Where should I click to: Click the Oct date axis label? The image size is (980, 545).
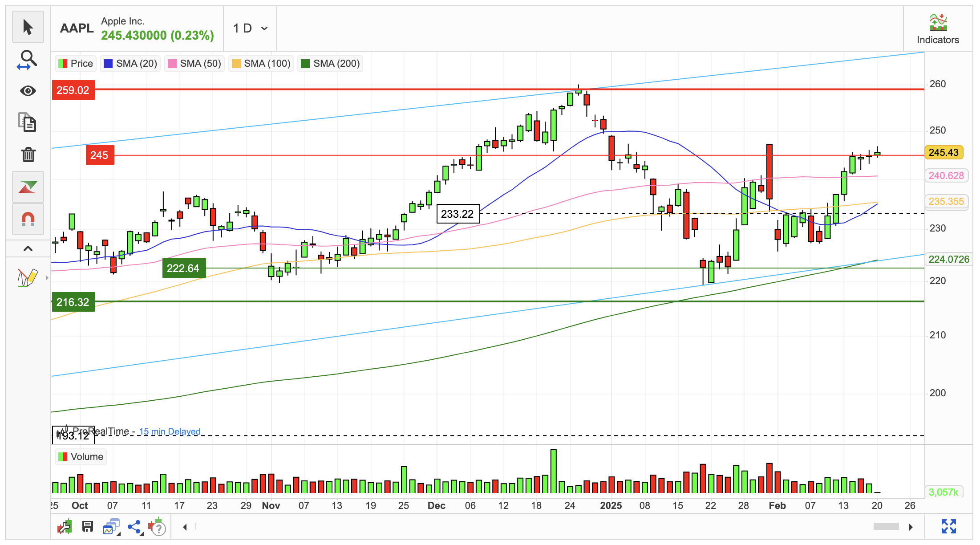[x=80, y=506]
